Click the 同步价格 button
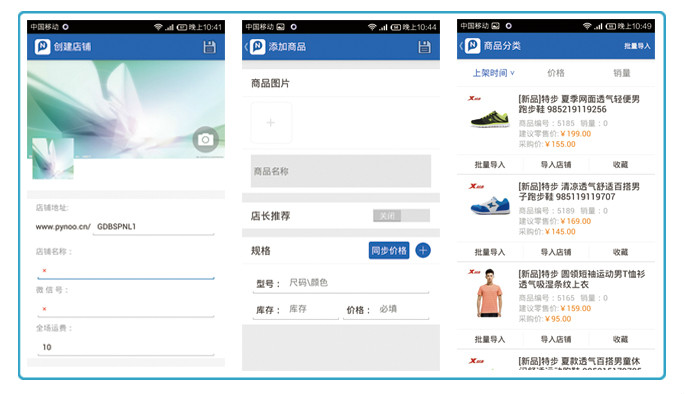This screenshot has height=394, width=685. tap(389, 250)
